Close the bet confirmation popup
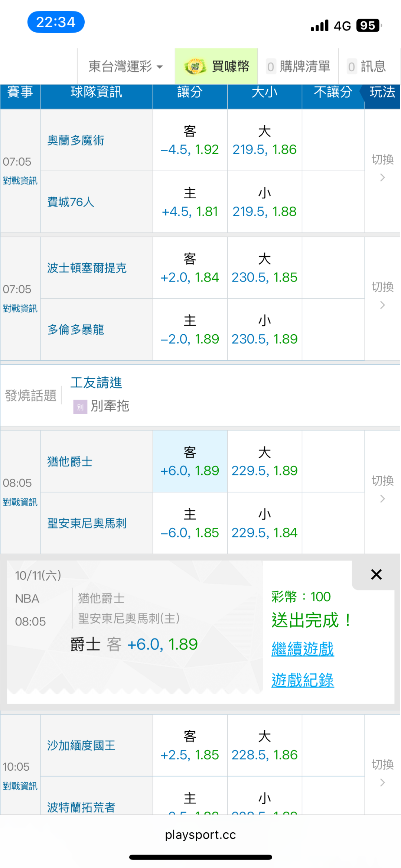Screen dimensions: 401x868 (x=376, y=575)
